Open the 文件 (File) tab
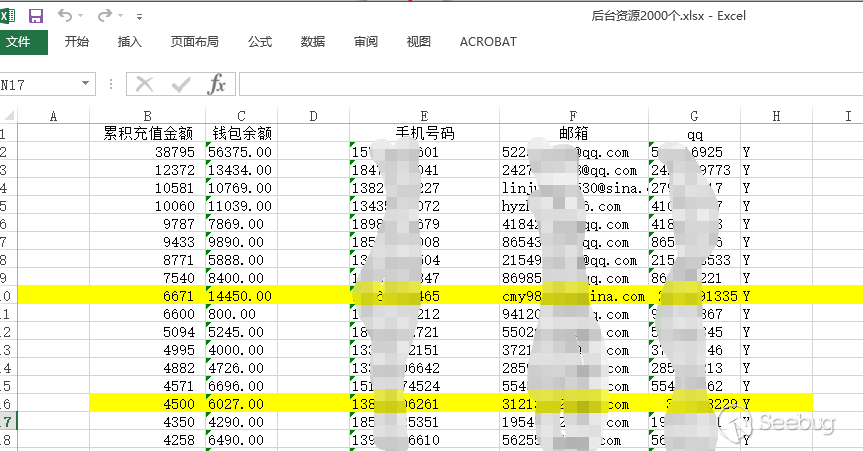The height and width of the screenshot is (451, 863). tap(19, 42)
